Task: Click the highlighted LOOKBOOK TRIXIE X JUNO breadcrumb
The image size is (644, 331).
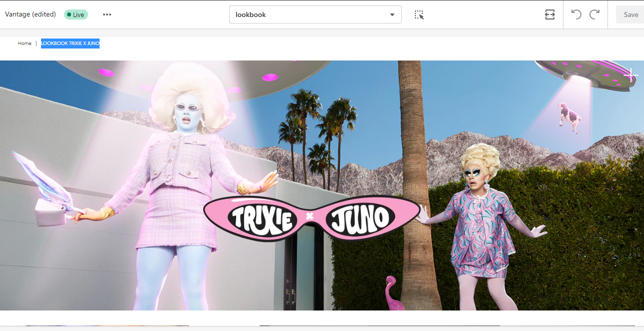Action: point(70,43)
